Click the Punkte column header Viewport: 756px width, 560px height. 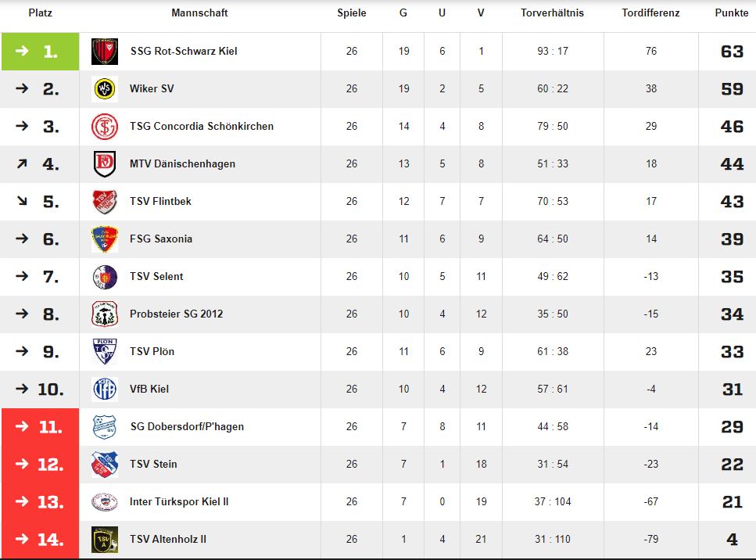pos(731,13)
